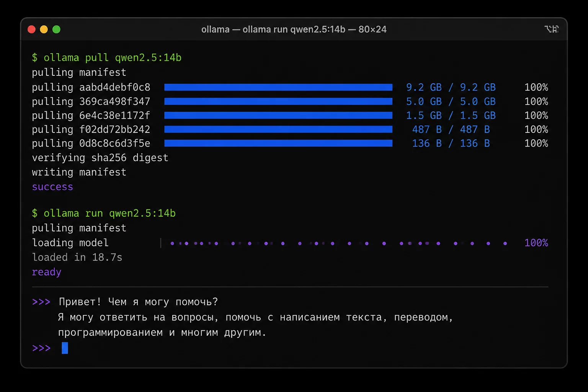Click the progress bar for layer 369ca498f347

278,101
